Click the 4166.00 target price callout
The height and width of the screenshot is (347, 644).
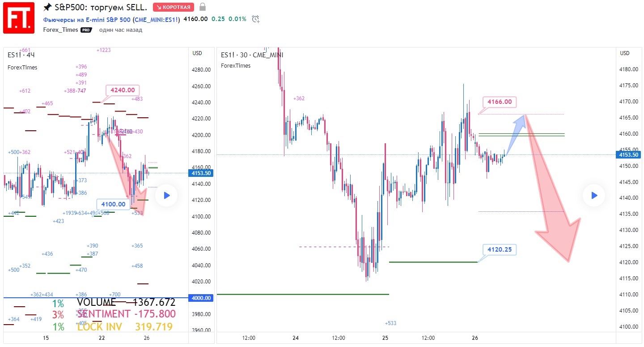500,102
